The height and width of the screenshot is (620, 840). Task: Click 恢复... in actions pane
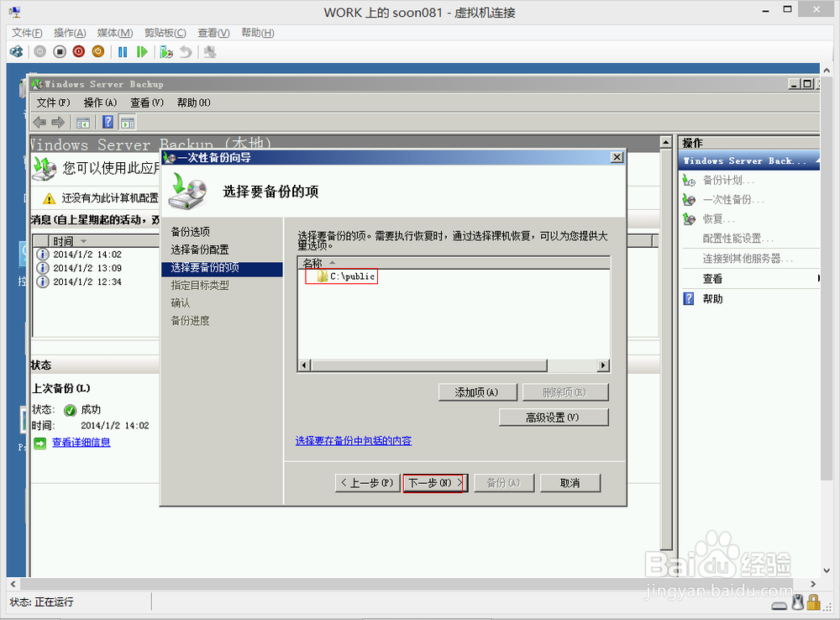pos(718,218)
